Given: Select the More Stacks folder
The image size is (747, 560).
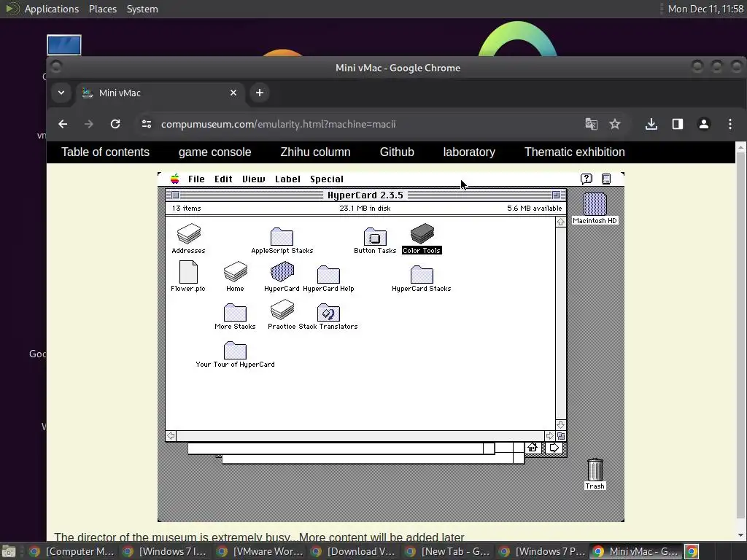Looking at the screenshot, I should click(x=235, y=312).
